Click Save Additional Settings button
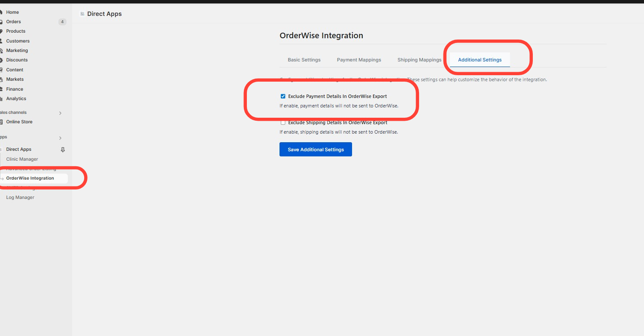644x336 pixels. point(316,150)
